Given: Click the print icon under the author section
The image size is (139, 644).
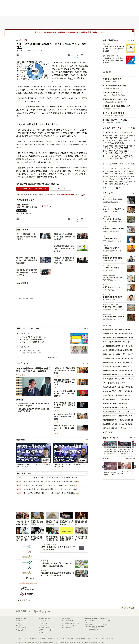Looking at the screenshot, I should 18,219.
